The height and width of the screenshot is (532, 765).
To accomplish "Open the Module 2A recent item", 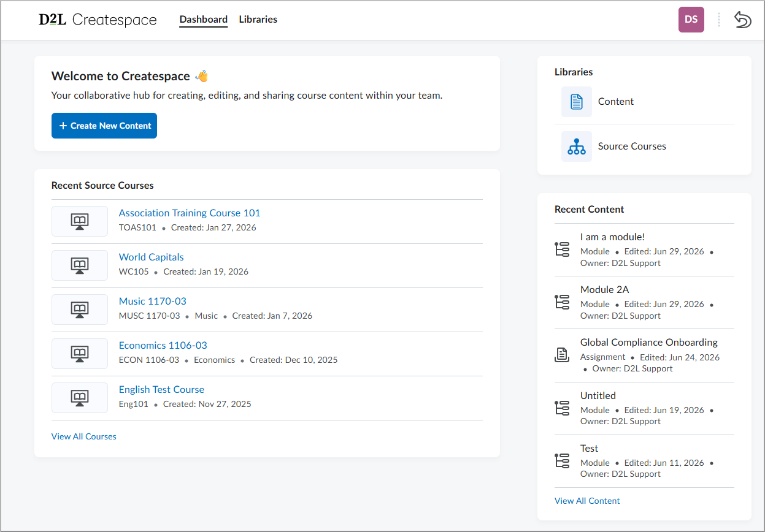I will tap(604, 290).
